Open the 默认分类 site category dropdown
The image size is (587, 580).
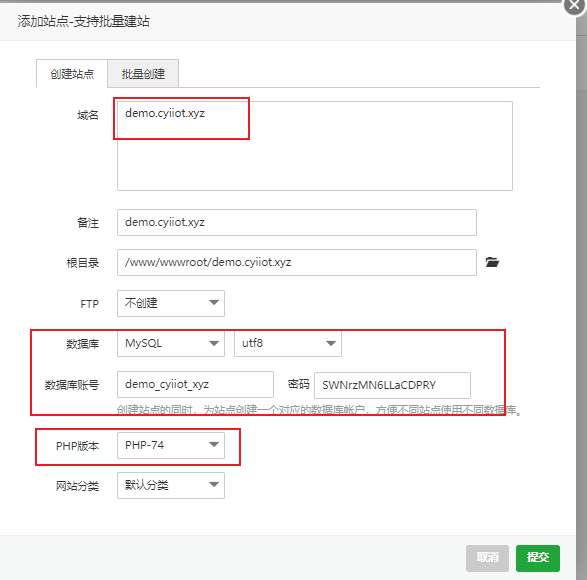pos(171,486)
